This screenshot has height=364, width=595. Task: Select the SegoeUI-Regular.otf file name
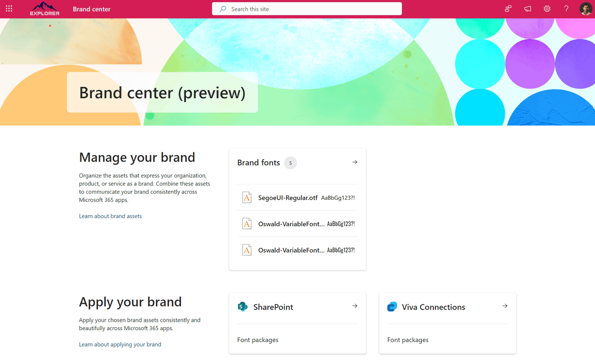(x=288, y=197)
